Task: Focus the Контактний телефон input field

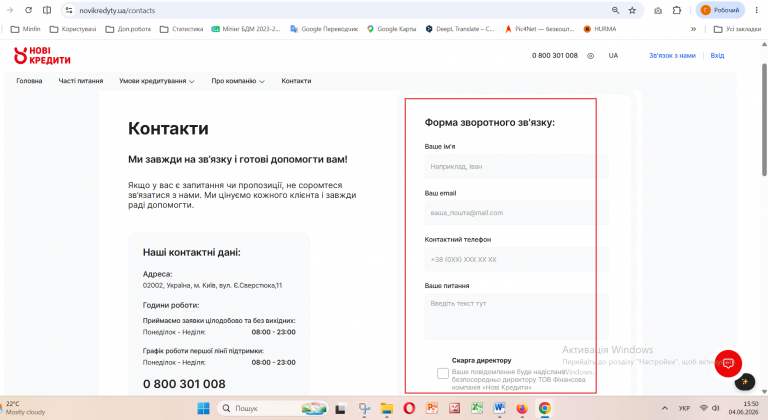Action: pos(517,259)
